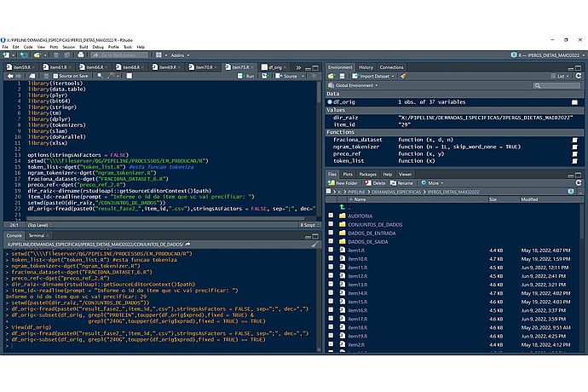Switch to the History tab
The height and width of the screenshot is (392, 588).
[x=366, y=67]
